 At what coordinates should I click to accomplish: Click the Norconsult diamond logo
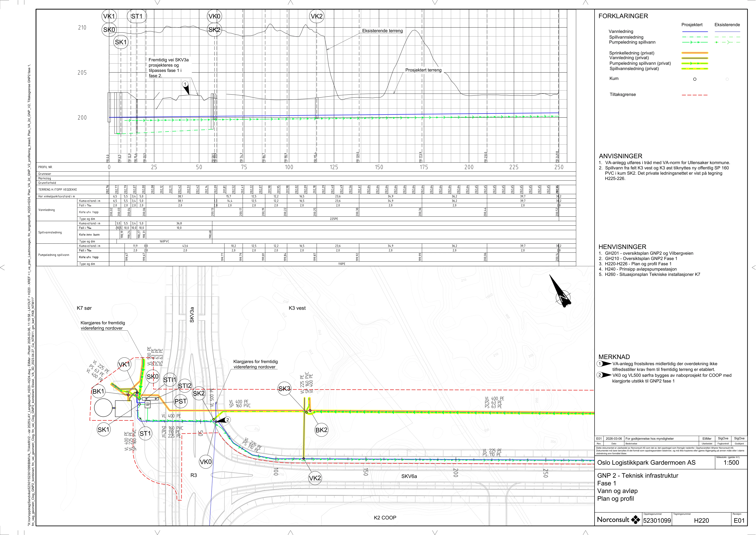click(x=635, y=520)
